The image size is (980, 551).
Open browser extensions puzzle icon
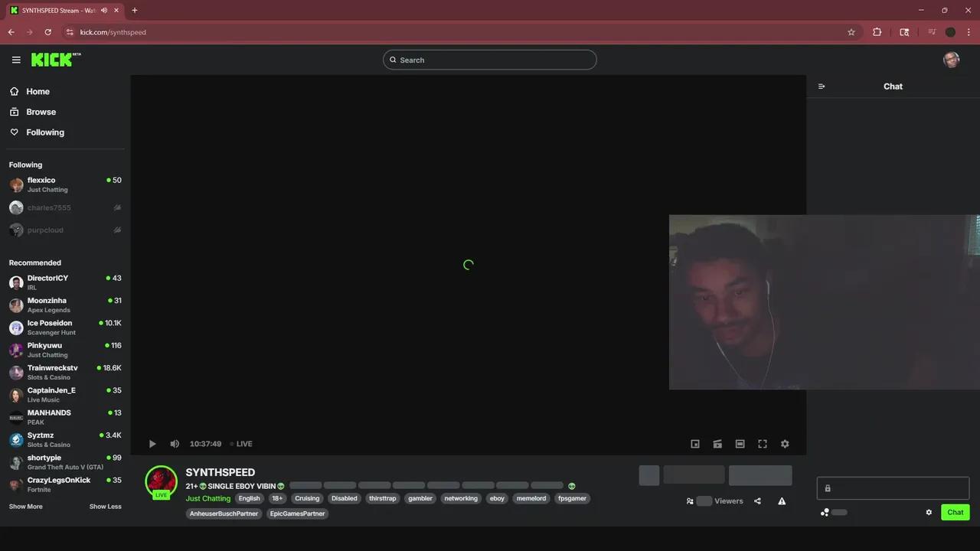(x=877, y=32)
